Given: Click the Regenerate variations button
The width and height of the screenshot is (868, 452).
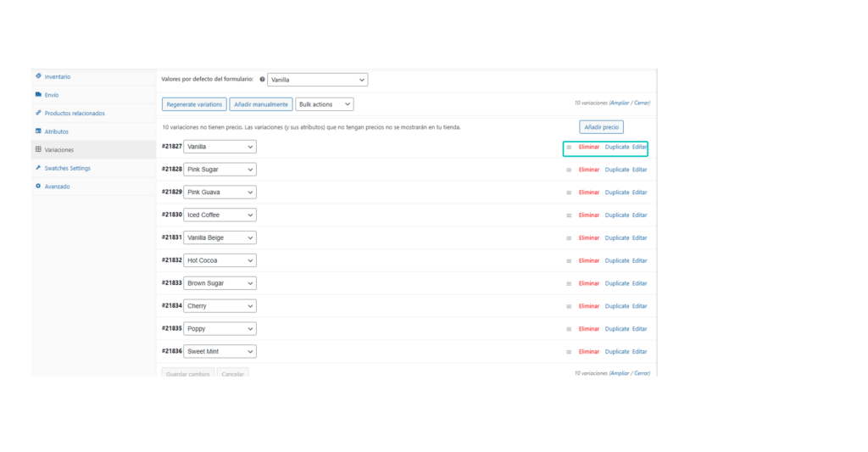Looking at the screenshot, I should click(x=194, y=104).
